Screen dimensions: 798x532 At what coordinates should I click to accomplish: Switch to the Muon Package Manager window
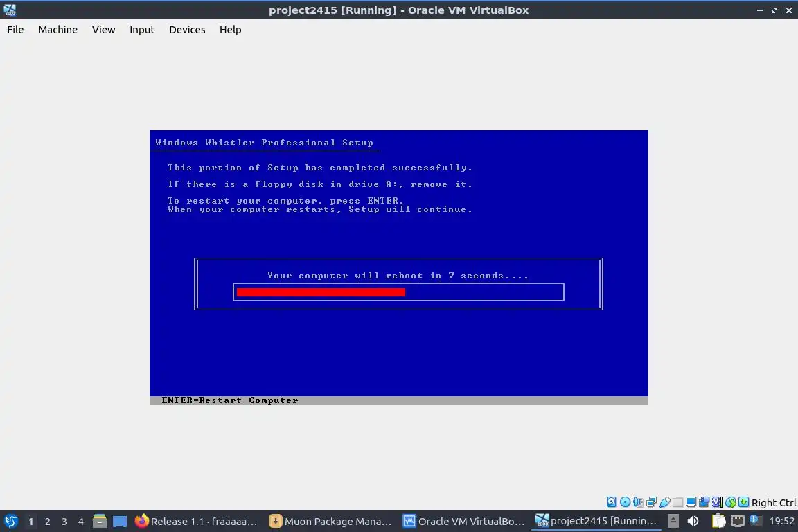pyautogui.click(x=331, y=522)
